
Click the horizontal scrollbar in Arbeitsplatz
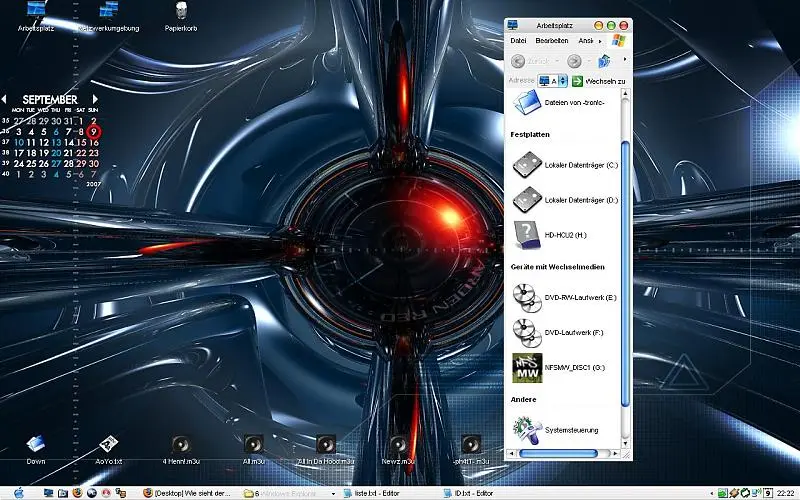pyautogui.click(x=565, y=453)
